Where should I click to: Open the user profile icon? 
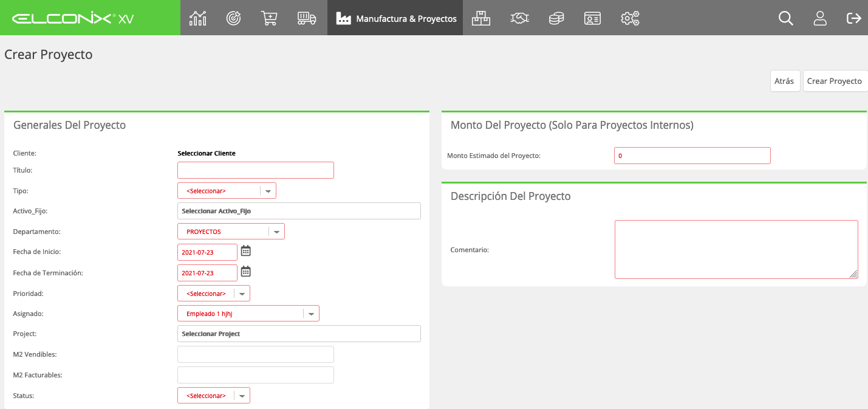(820, 18)
